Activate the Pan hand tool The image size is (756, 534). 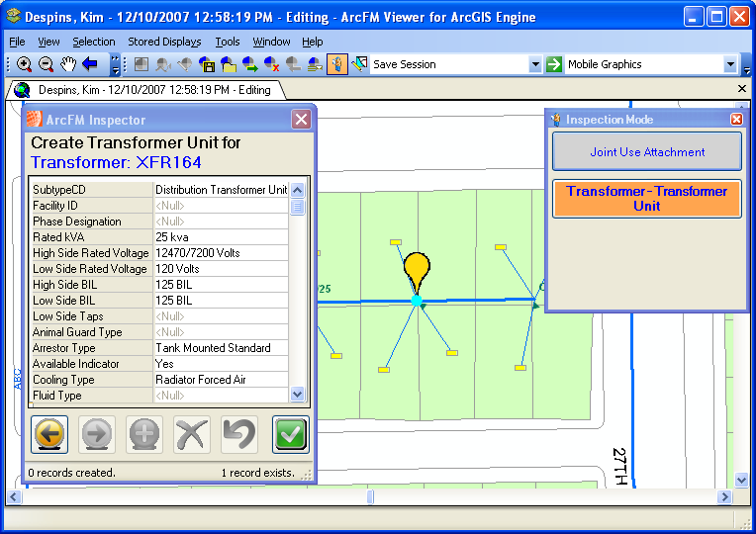(x=67, y=64)
